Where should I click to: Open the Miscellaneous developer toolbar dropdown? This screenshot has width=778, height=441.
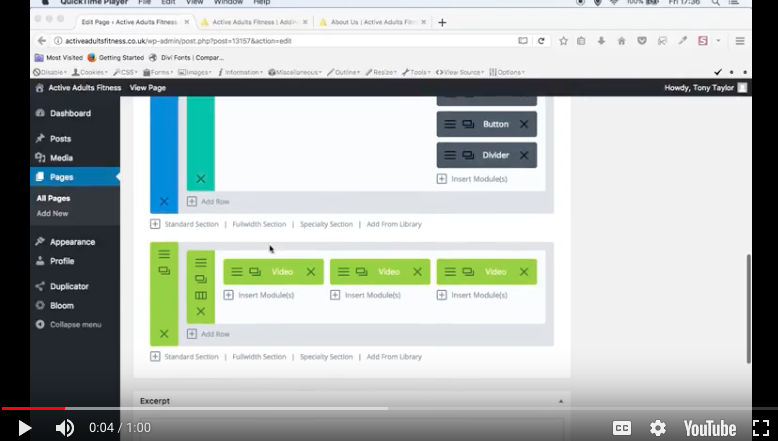295,72
